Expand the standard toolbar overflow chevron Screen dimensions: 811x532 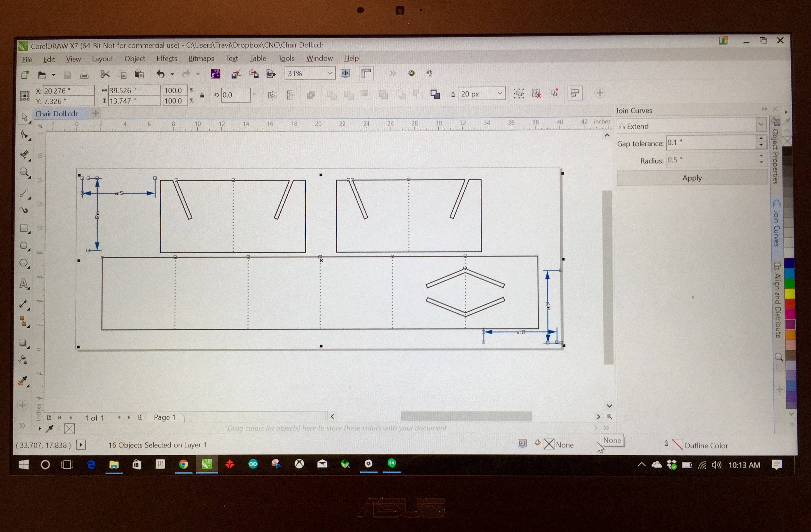tap(393, 73)
